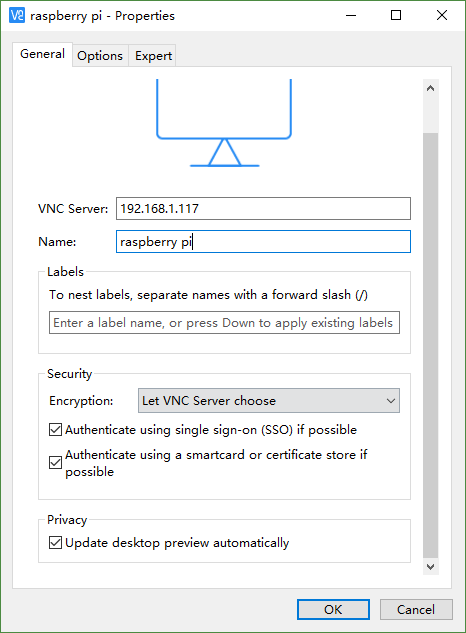Image resolution: width=466 pixels, height=633 pixels.
Task: Switch to the Expert tab
Action: tap(153, 56)
